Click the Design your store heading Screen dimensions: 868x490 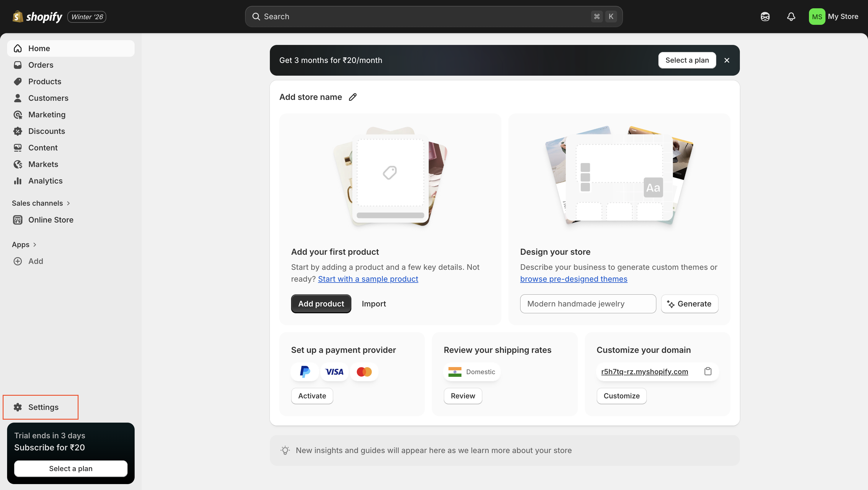(x=555, y=252)
